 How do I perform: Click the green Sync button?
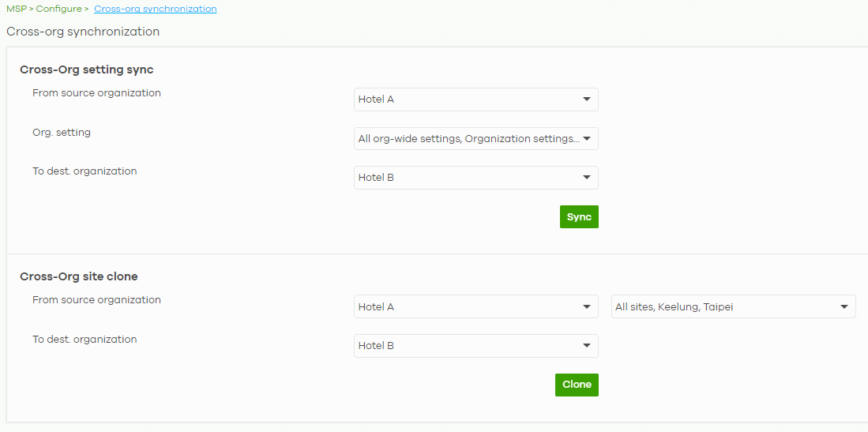point(579,217)
